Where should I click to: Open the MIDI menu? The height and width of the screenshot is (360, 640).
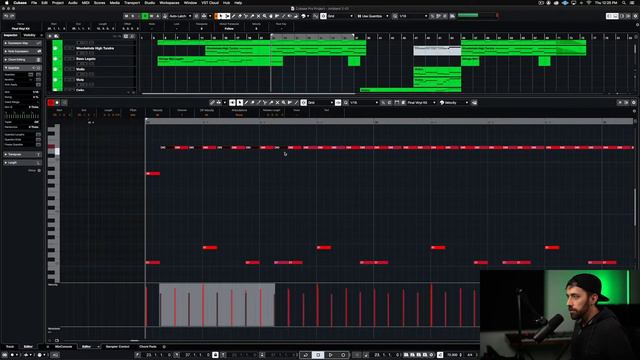[x=85, y=2]
